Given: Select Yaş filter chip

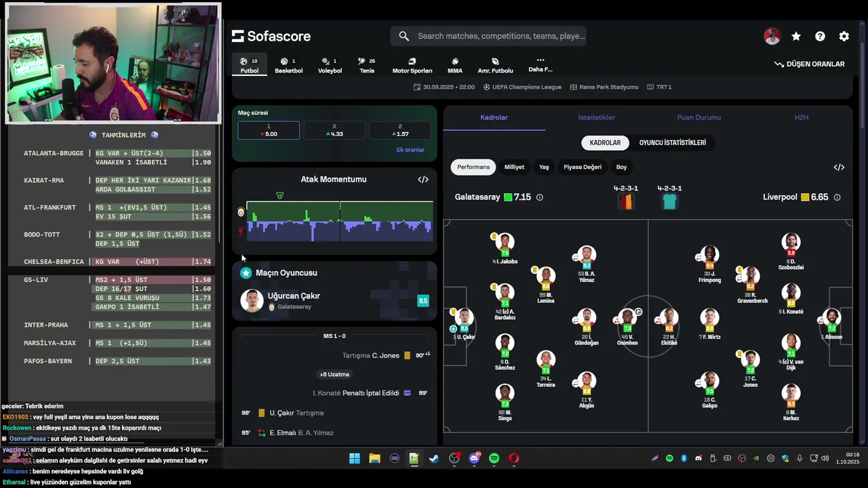Looking at the screenshot, I should (x=544, y=167).
